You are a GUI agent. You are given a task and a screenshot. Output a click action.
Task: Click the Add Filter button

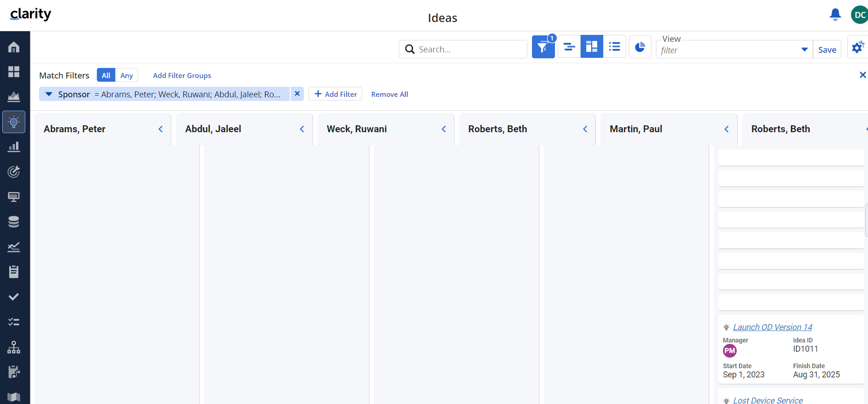335,94
